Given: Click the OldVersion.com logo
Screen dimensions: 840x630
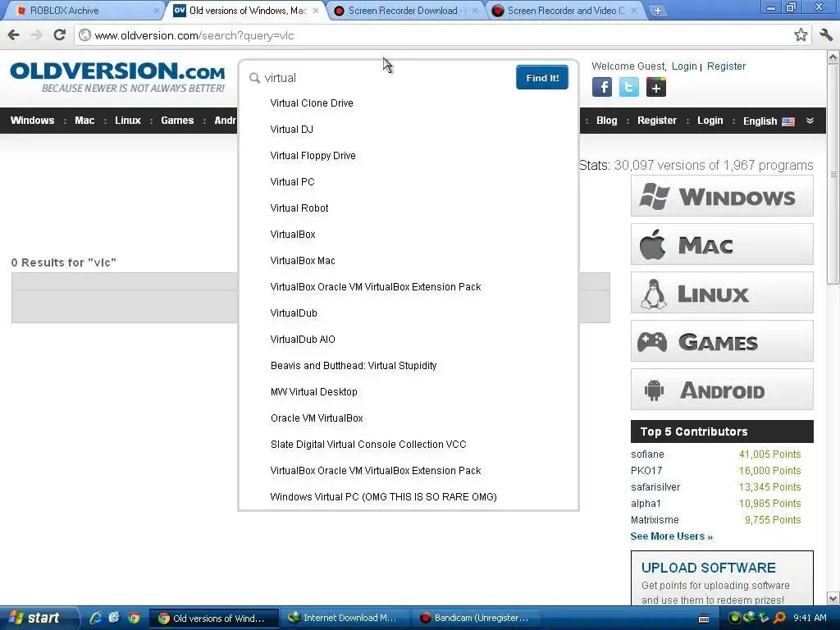Looking at the screenshot, I should pos(118,78).
